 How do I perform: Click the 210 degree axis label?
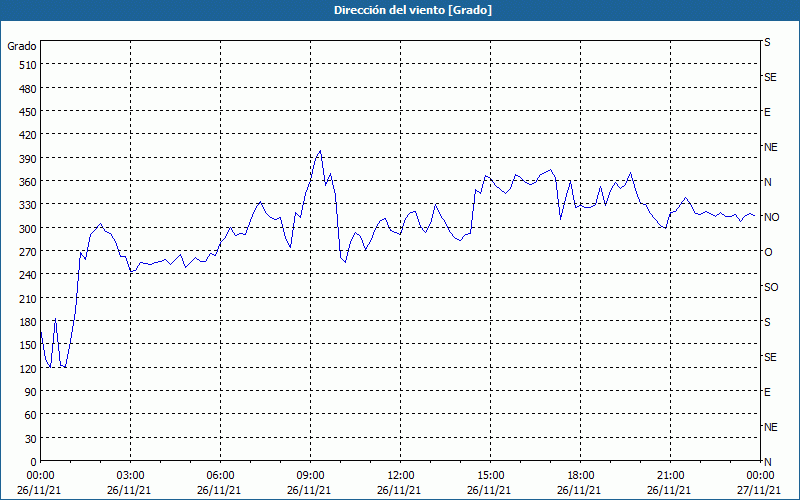28,298
